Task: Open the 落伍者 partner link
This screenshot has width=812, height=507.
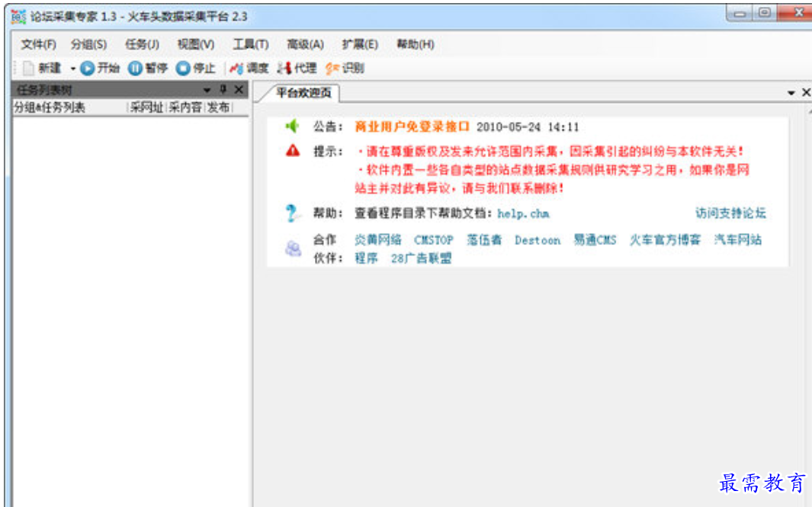Action: click(484, 239)
